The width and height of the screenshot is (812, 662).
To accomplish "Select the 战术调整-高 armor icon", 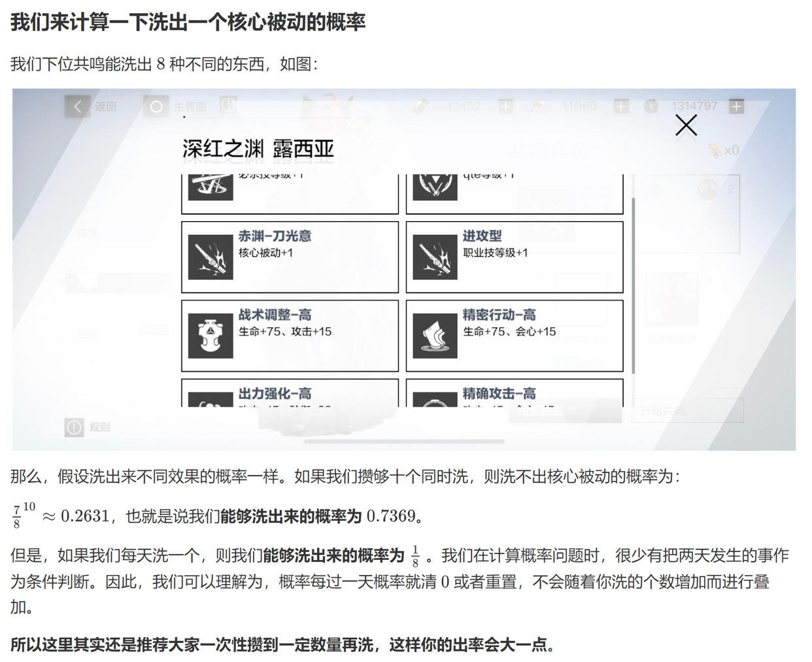I will coord(211,336).
